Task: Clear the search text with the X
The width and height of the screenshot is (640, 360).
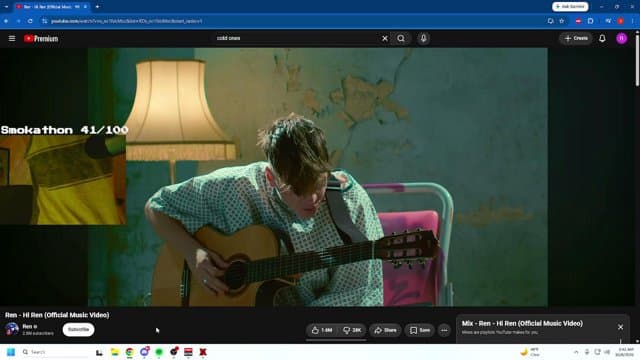Action: point(384,38)
